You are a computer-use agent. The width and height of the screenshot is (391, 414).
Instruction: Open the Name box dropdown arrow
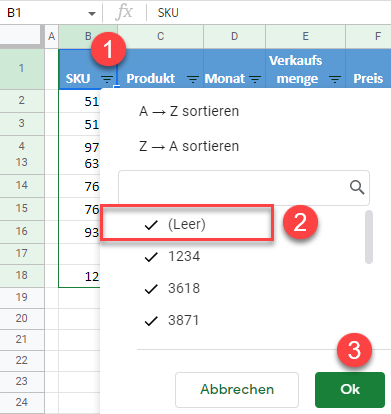click(92, 14)
